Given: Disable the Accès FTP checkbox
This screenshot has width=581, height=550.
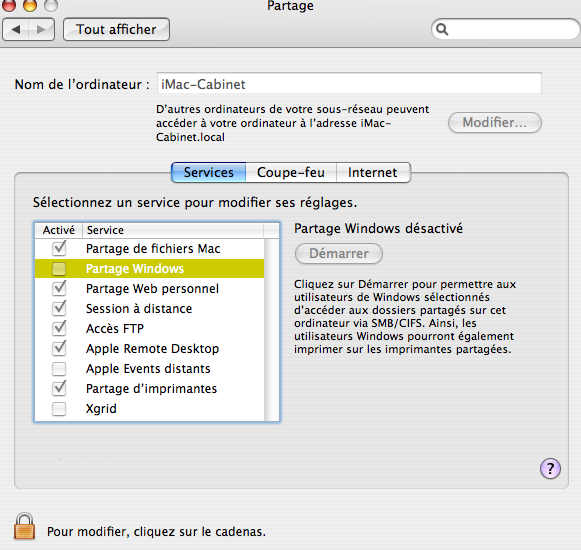Looking at the screenshot, I should click(59, 328).
